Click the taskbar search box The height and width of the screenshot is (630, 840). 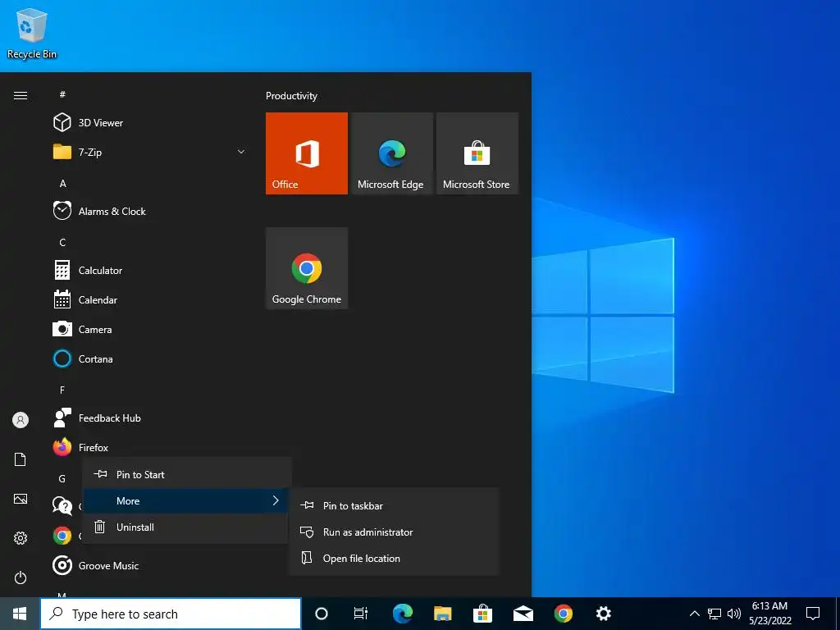[x=171, y=614]
